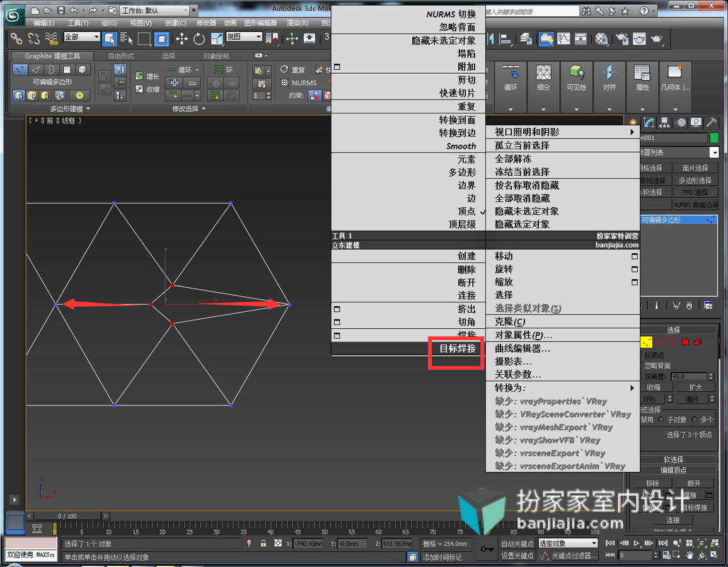Open the Material Editor icon
This screenshot has width=728, height=567.
602,39
